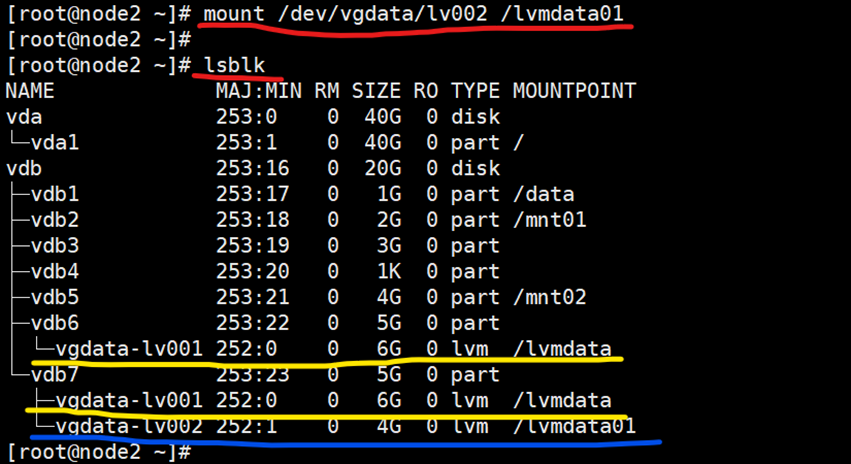Viewport: 851px width, 464px height.
Task: Click the TYPE column header
Action: click(474, 91)
